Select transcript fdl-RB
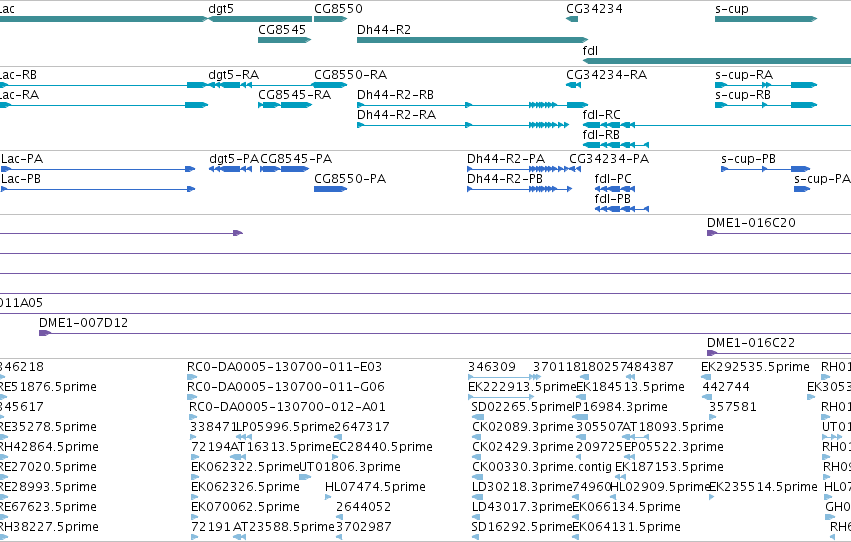Screen dimensions: 851x542 pos(601,135)
